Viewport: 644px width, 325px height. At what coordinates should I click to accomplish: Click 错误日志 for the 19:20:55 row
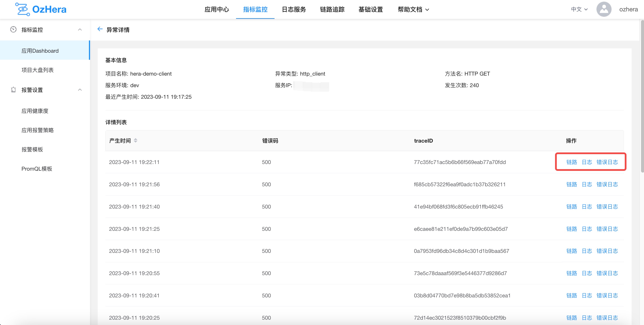(x=607, y=273)
